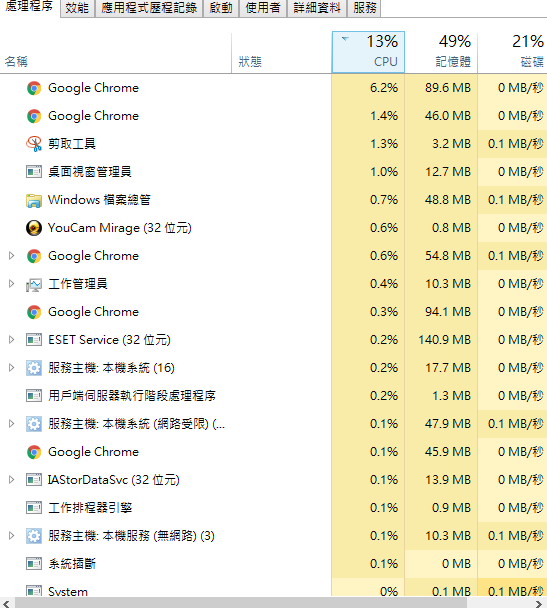Sort processes by the 名稱 column
This screenshot has height=608, width=547.
click(116, 52)
